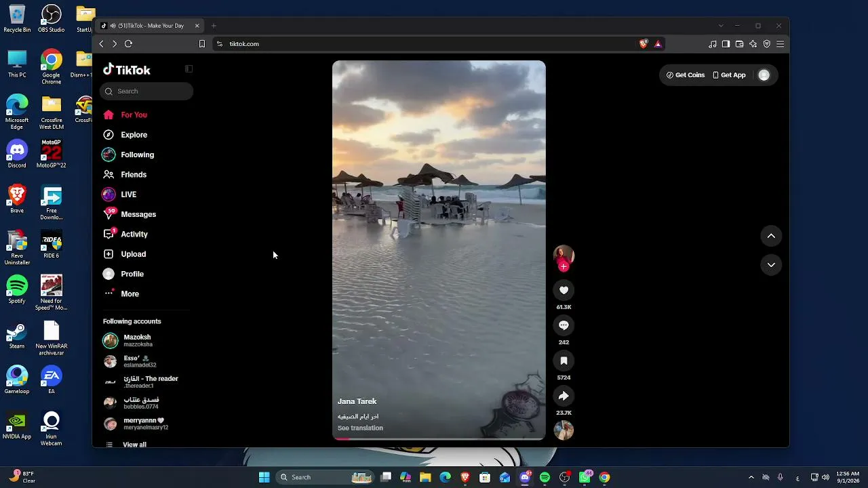Close the TikTok - Make Your Day tab
868x488 pixels.
197,26
